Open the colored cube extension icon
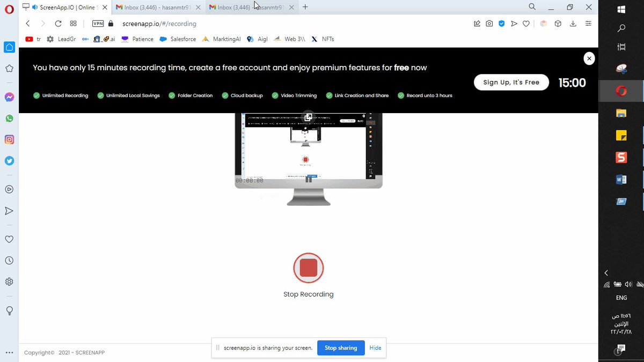The image size is (644, 362). [543, 24]
